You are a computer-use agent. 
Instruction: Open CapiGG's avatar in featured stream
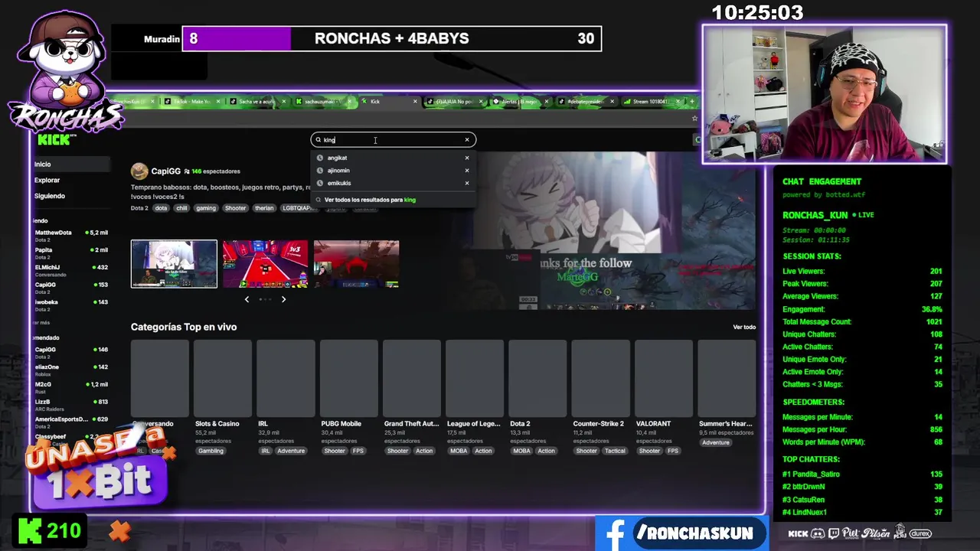pyautogui.click(x=139, y=171)
